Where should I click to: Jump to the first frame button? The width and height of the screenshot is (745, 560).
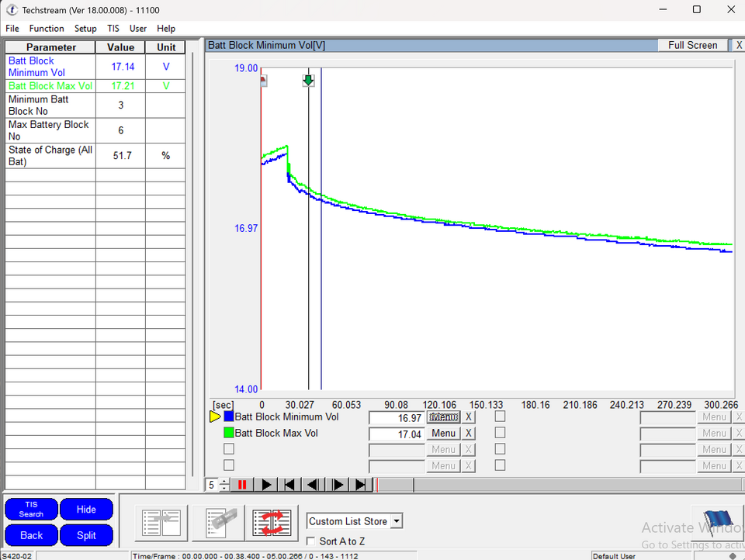point(289,485)
